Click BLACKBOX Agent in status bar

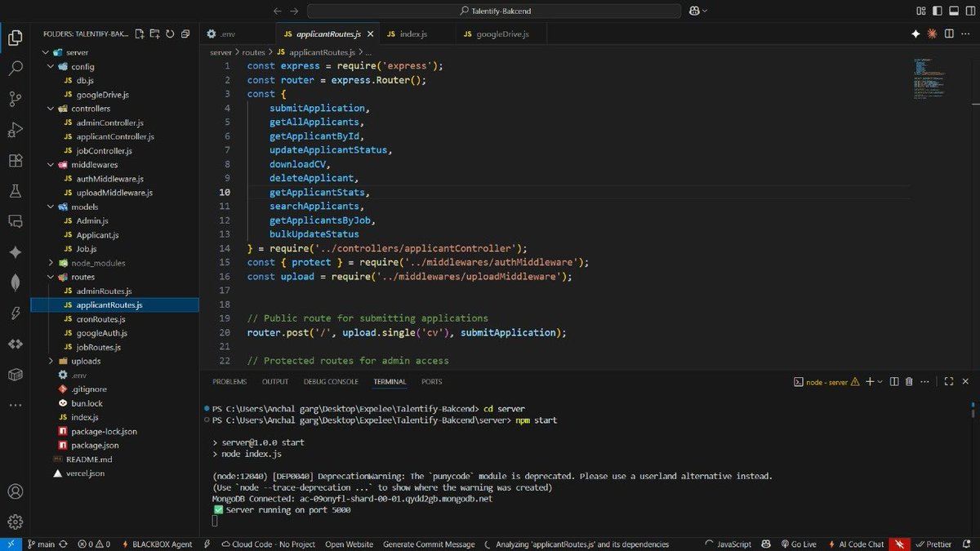click(157, 544)
